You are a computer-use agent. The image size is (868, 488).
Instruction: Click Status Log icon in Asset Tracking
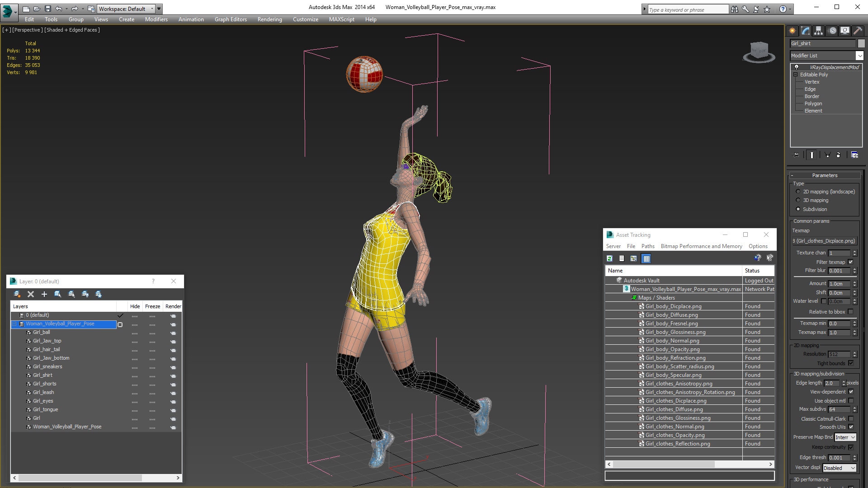pyautogui.click(x=622, y=258)
